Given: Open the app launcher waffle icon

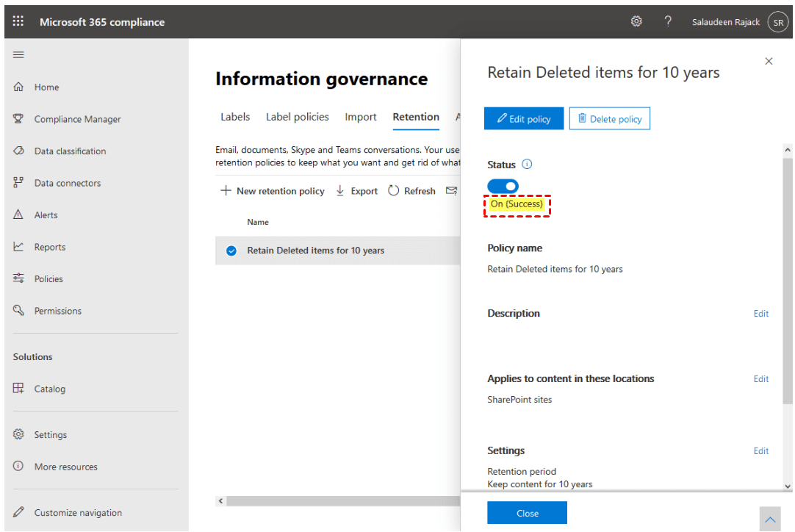Looking at the screenshot, I should (x=18, y=22).
